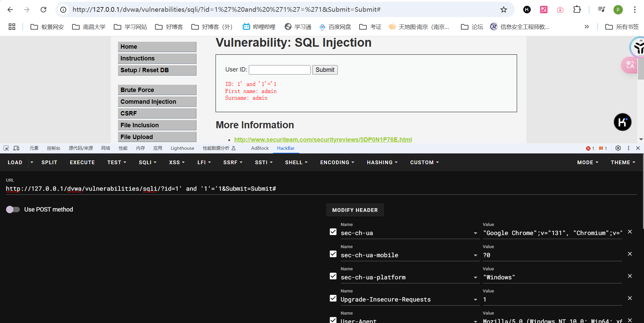
Task: Open the Upgrade-Insecure-Requests name dropdown
Action: 475,299
